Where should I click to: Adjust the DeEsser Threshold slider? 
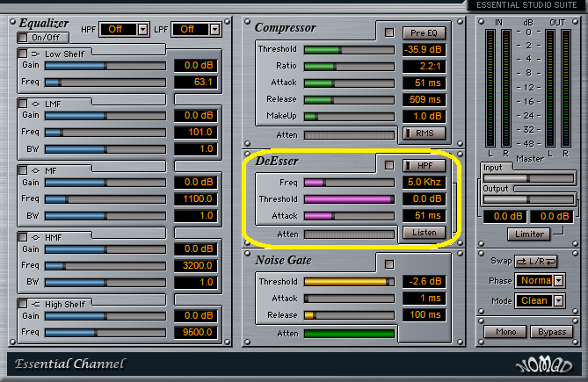tap(349, 199)
